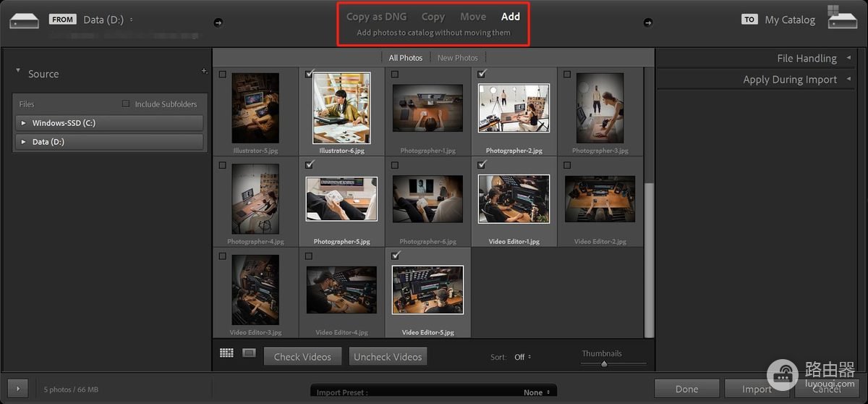Open the FROM Data (D:) source dropdown
Viewport: 868px width, 404px height.
pyautogui.click(x=108, y=20)
